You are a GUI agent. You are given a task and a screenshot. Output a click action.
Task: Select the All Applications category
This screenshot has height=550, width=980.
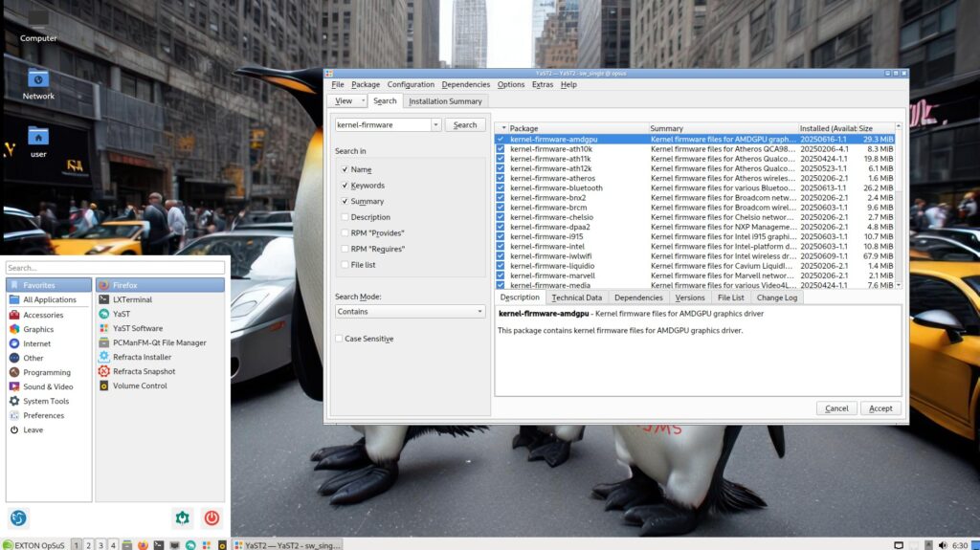pos(49,299)
